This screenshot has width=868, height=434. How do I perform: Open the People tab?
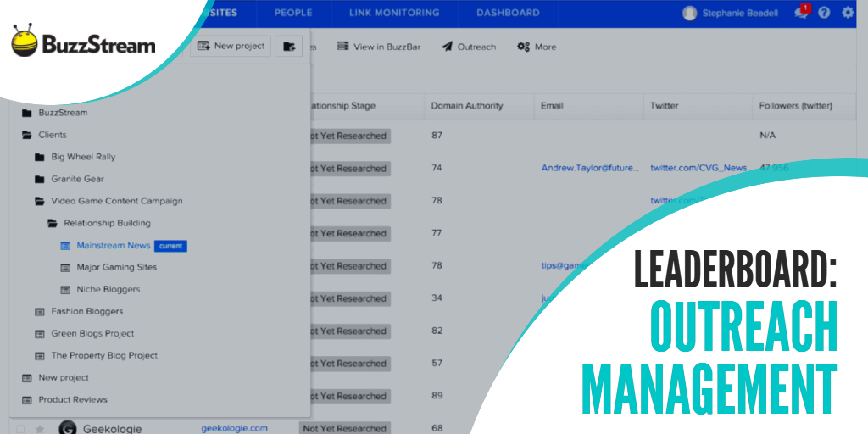point(292,13)
